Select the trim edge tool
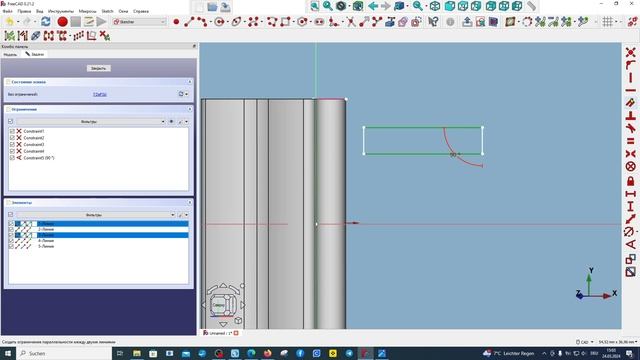Viewport: 640px width, 360px height. click(351, 22)
